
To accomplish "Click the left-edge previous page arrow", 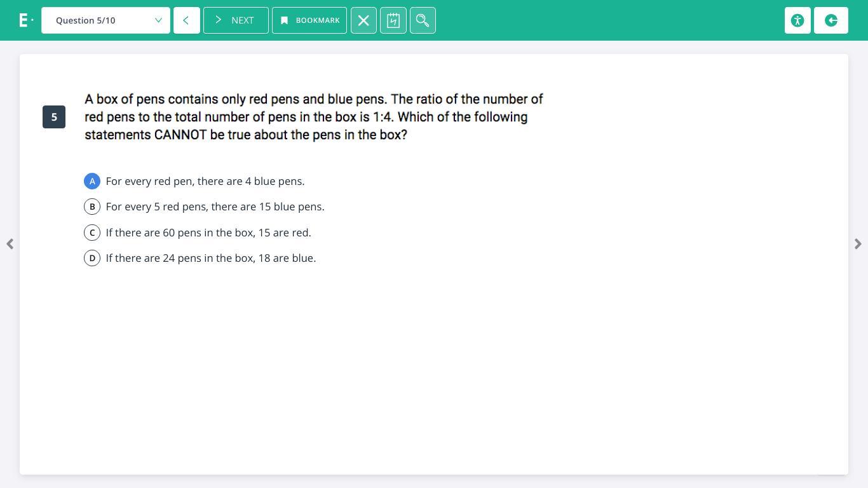I will [10, 244].
